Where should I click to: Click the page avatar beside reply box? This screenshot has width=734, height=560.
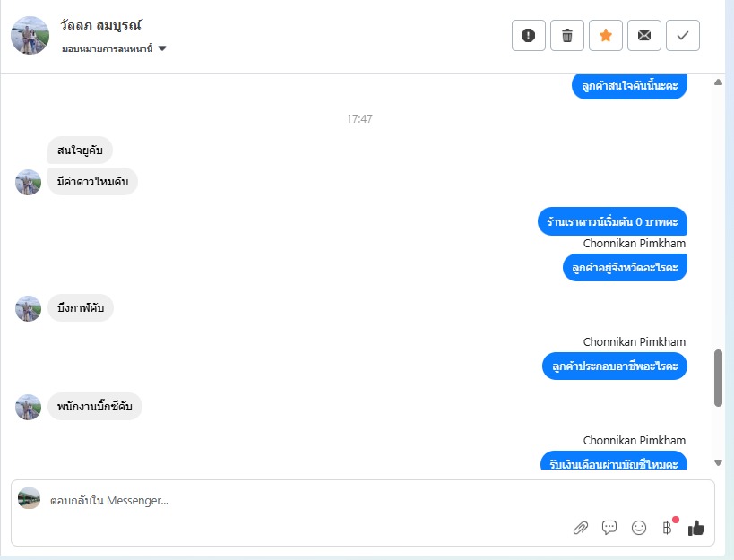pos(29,498)
